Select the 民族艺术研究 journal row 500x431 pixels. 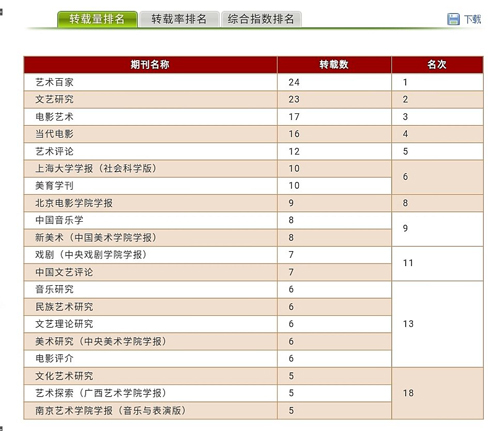coord(207,307)
